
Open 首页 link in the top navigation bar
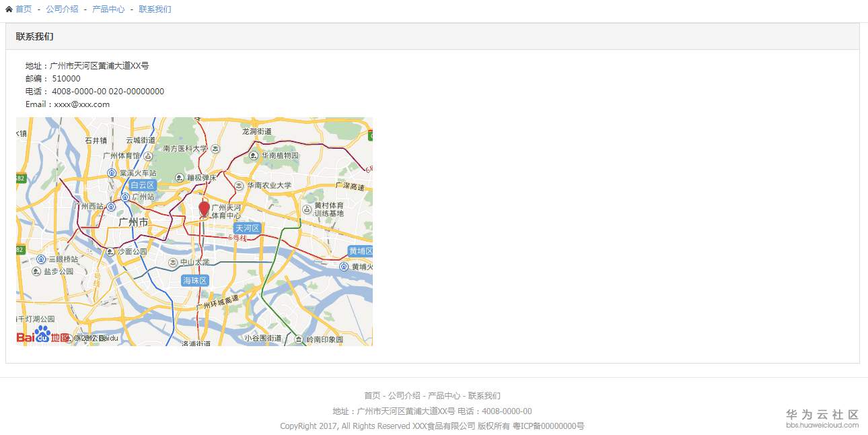(24, 9)
